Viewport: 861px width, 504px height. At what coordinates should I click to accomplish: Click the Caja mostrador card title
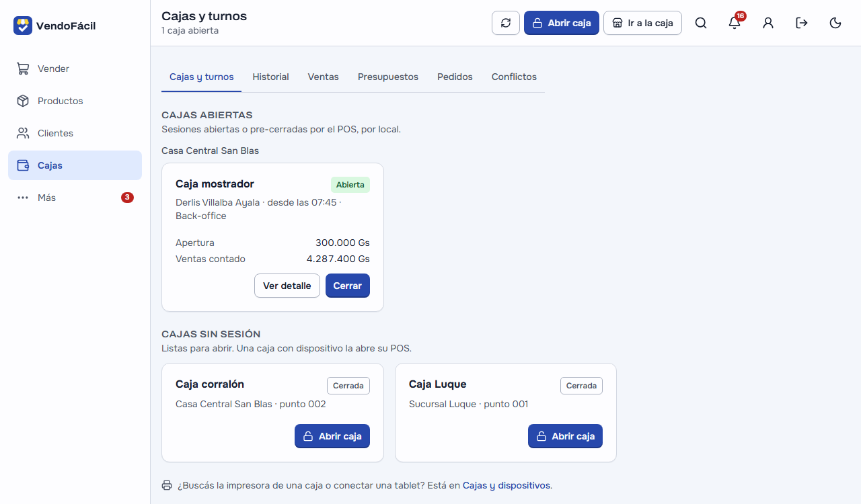[x=215, y=183]
